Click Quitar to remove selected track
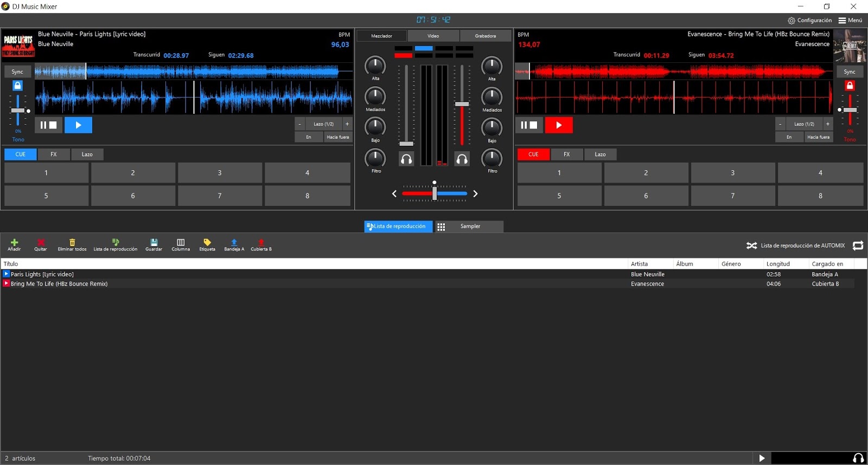Viewport: 868px width, 465px height. coord(41,245)
